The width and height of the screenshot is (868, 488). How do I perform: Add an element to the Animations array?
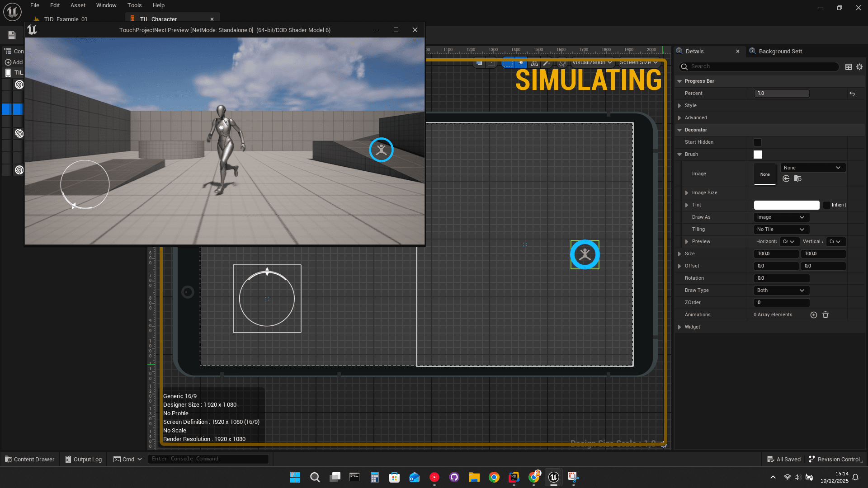pos(814,315)
